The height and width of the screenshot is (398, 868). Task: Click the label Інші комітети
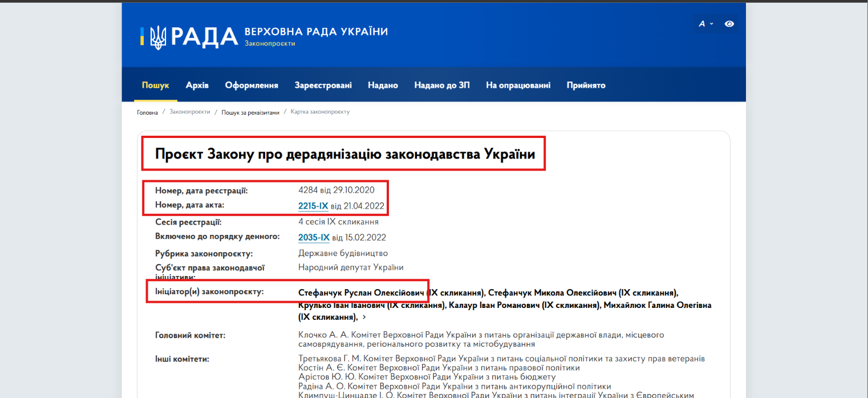tap(182, 359)
